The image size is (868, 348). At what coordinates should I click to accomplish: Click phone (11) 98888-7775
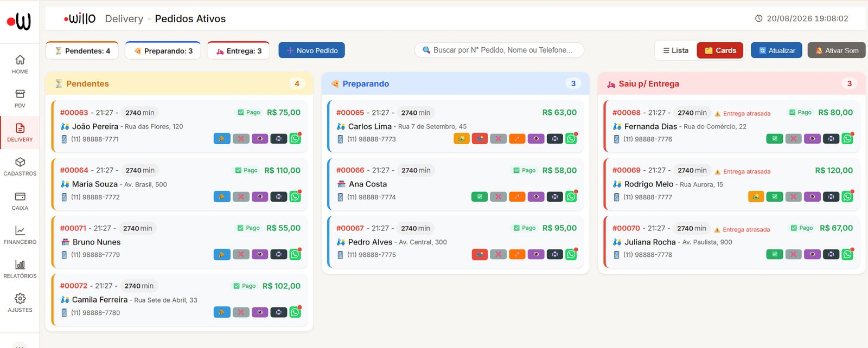pos(372,254)
